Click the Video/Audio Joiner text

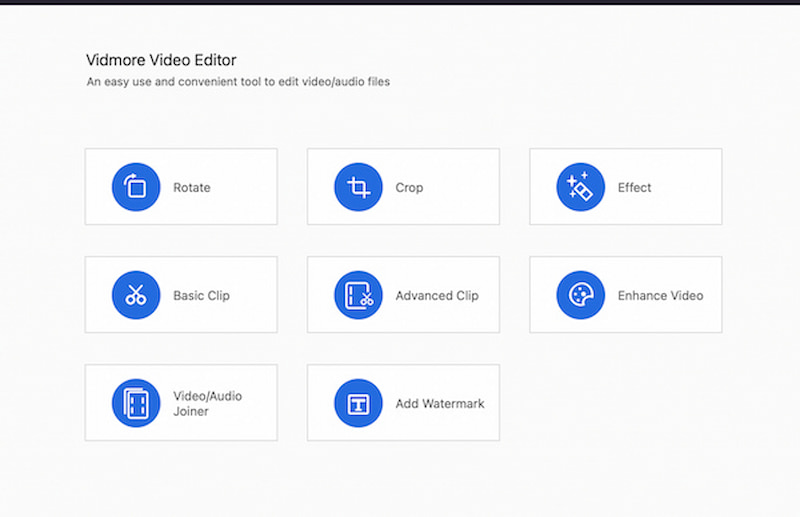tap(207, 403)
